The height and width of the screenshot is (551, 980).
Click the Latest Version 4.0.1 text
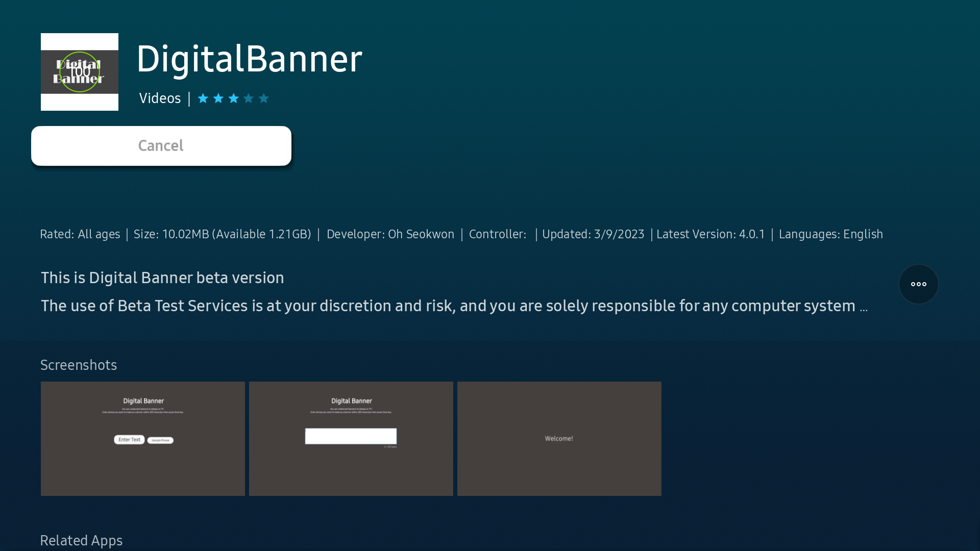[710, 234]
